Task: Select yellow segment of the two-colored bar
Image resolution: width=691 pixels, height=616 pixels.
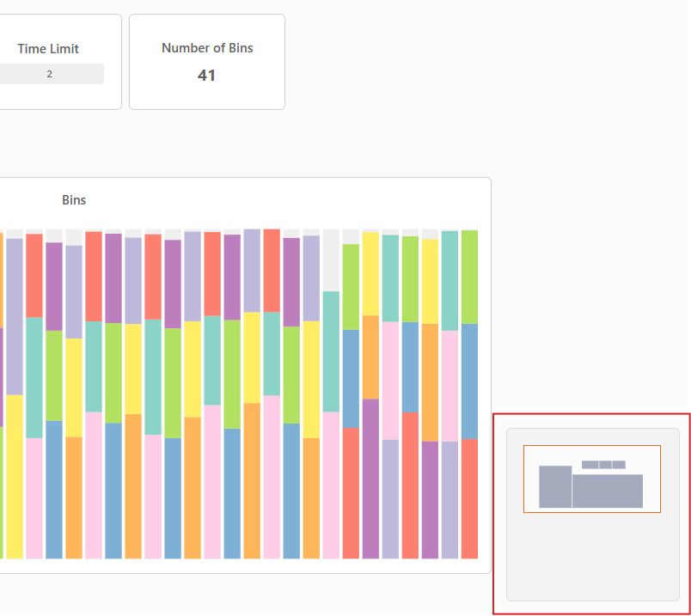Action: click(x=15, y=476)
